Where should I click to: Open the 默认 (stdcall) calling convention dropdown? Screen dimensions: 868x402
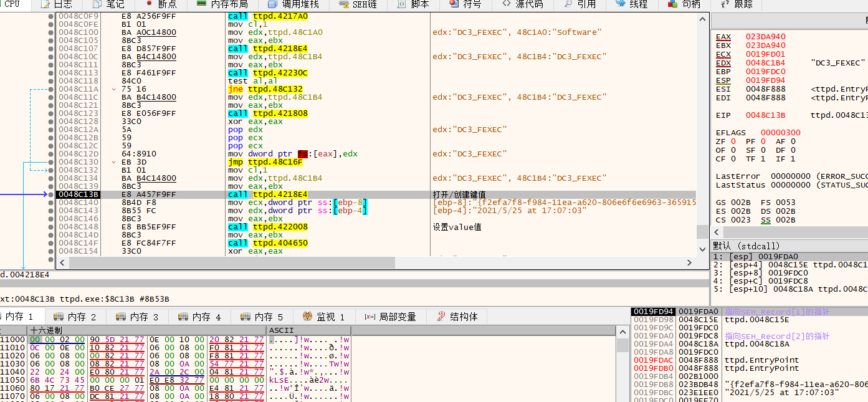(789, 246)
